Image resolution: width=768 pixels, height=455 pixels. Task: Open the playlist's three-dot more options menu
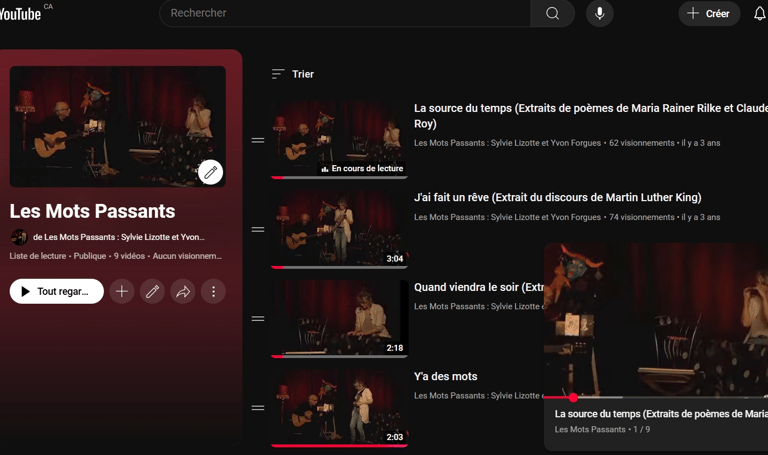tap(213, 291)
